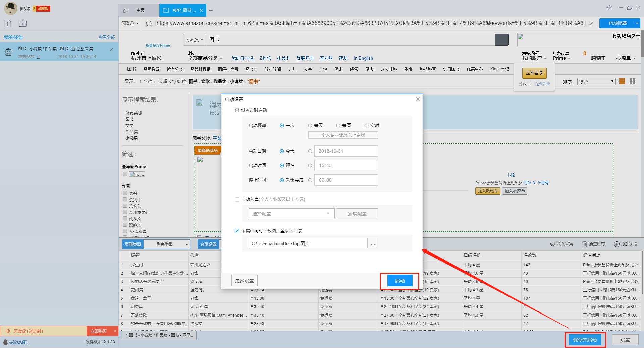The image size is (644, 348).
Task: Click the 旗舰版 edition badge
Action: pyautogui.click(x=42, y=9)
